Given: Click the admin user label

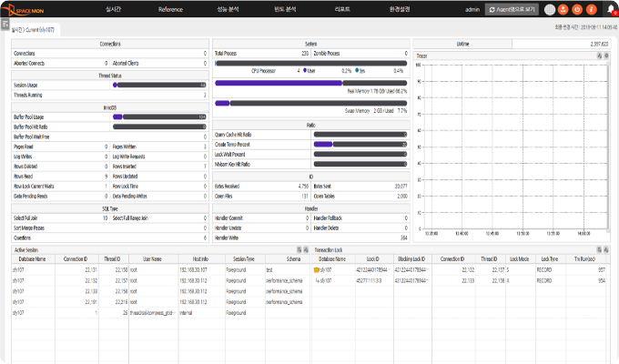Looking at the screenshot, I should (472, 9).
